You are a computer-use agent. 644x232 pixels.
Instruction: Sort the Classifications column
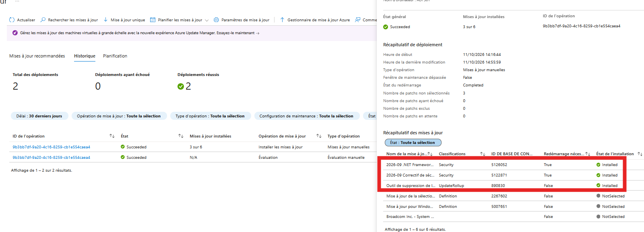[483, 154]
